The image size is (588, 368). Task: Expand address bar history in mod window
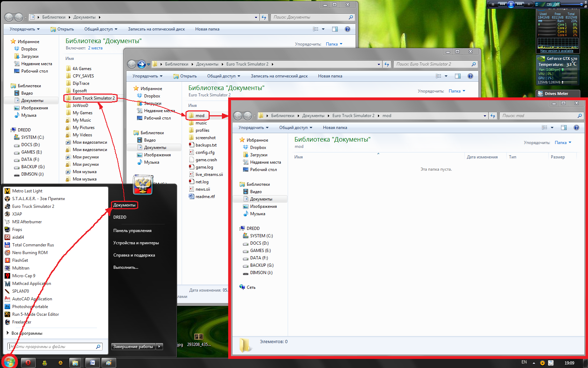click(485, 116)
